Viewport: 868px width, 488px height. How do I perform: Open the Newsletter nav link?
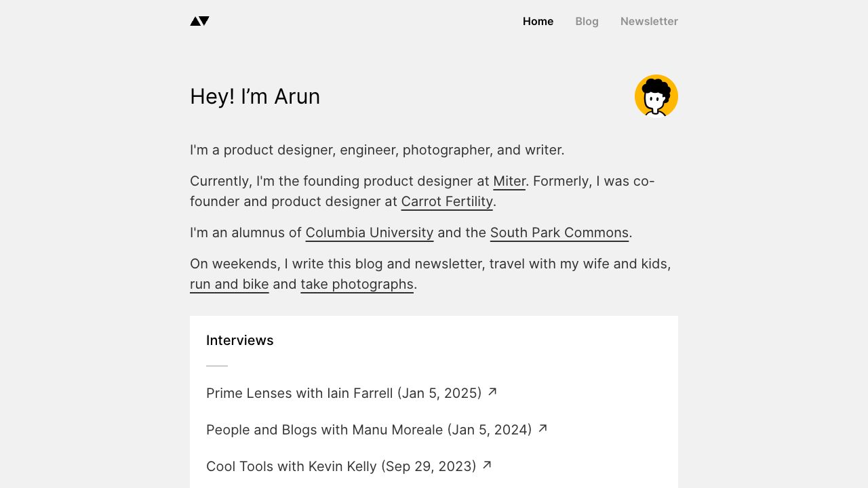pos(649,21)
